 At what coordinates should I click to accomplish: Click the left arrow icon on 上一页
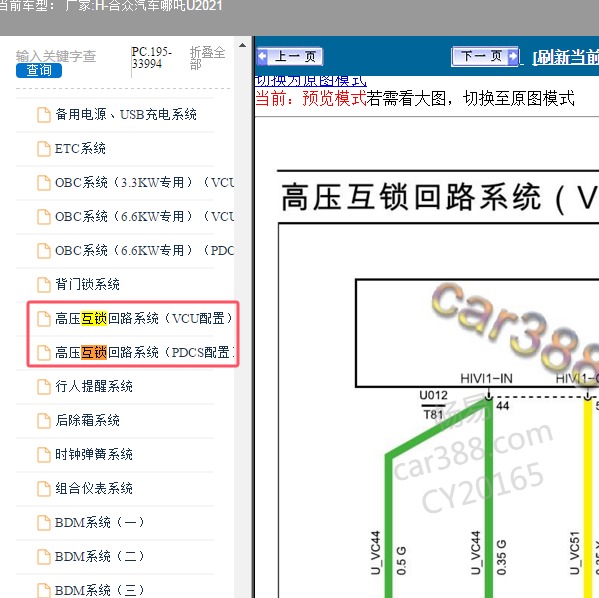click(262, 57)
